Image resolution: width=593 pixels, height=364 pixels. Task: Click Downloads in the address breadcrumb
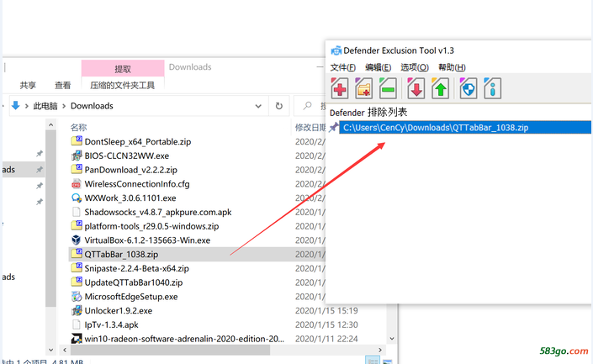(x=92, y=106)
